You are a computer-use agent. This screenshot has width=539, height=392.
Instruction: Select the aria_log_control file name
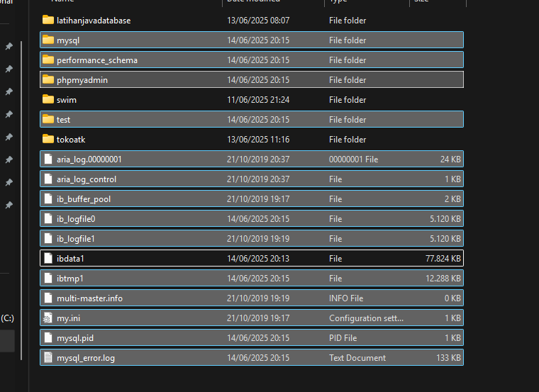(x=87, y=179)
